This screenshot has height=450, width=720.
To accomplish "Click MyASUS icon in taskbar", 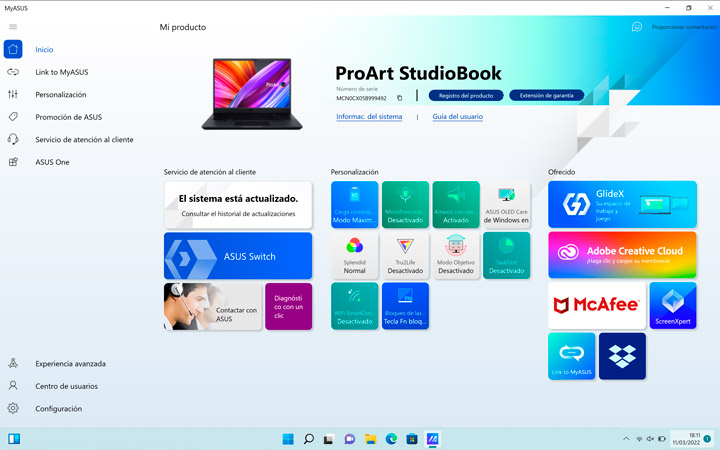I will (x=432, y=439).
